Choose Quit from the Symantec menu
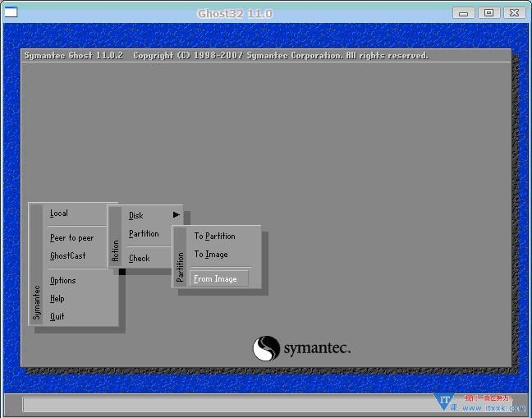The image size is (532, 418). point(57,316)
